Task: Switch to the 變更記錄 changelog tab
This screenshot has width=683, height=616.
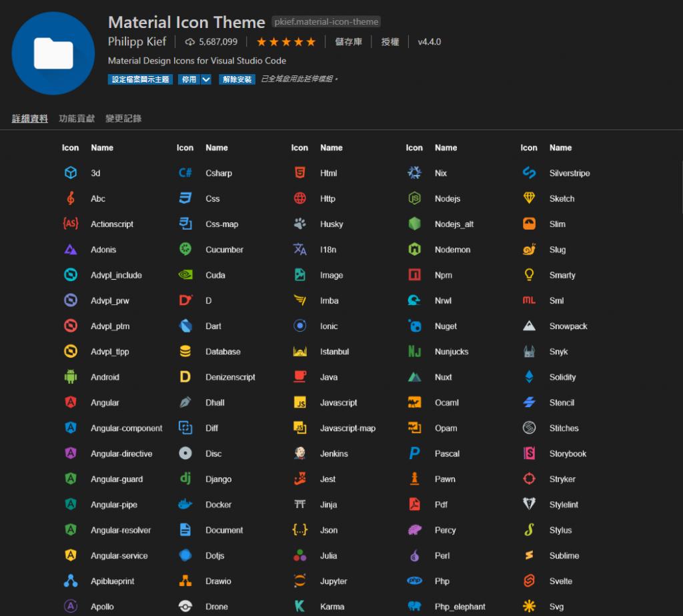Action: click(x=123, y=118)
